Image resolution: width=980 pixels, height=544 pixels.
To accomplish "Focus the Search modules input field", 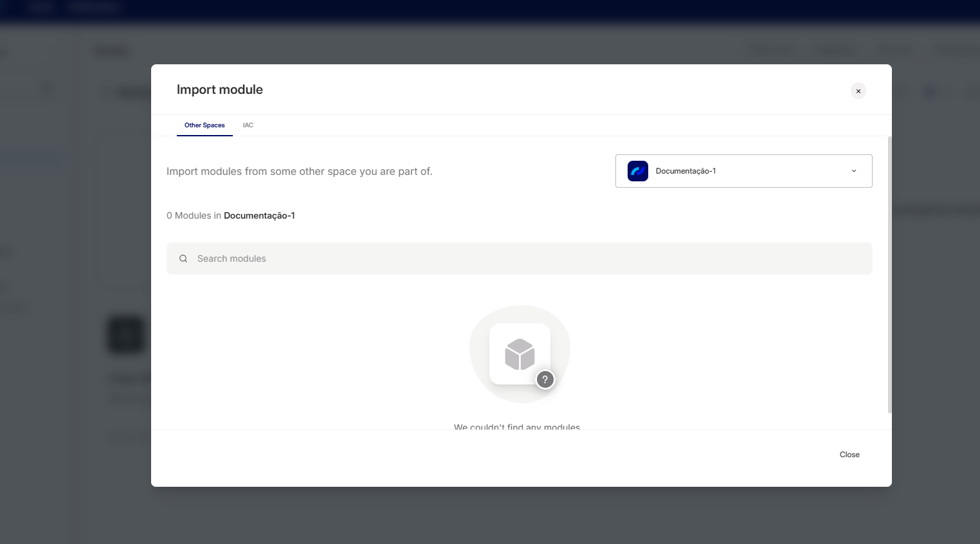I will pyautogui.click(x=527, y=258).
